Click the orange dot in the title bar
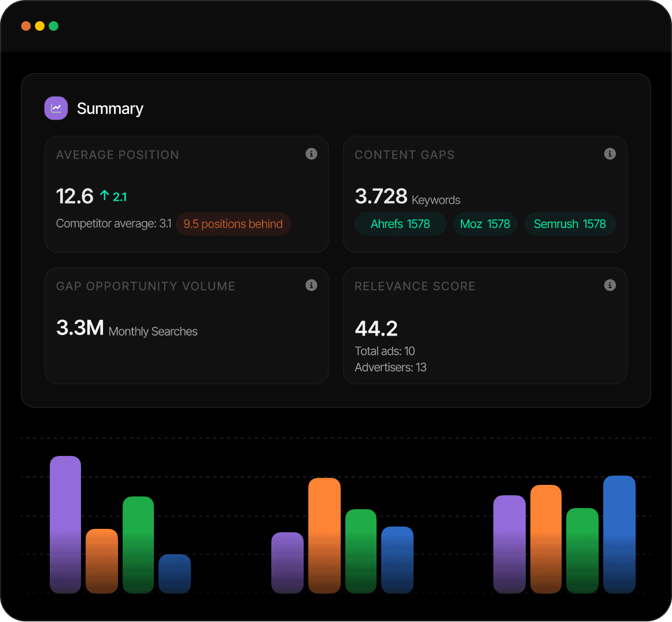The image size is (672, 622). tap(25, 25)
